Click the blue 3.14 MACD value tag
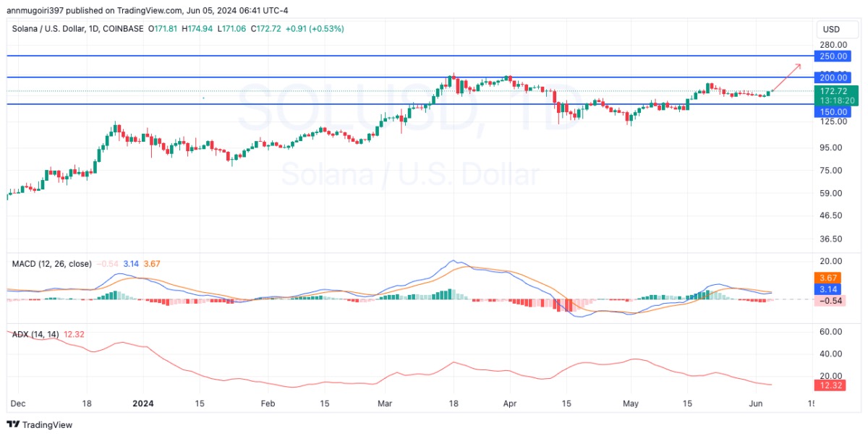The height and width of the screenshot is (436, 868). [830, 288]
